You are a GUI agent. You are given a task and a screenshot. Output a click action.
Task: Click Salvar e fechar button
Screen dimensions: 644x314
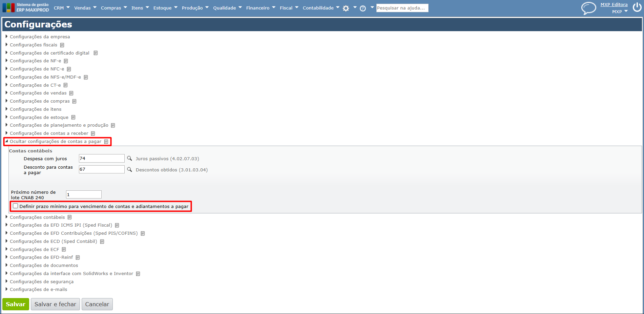tap(55, 304)
